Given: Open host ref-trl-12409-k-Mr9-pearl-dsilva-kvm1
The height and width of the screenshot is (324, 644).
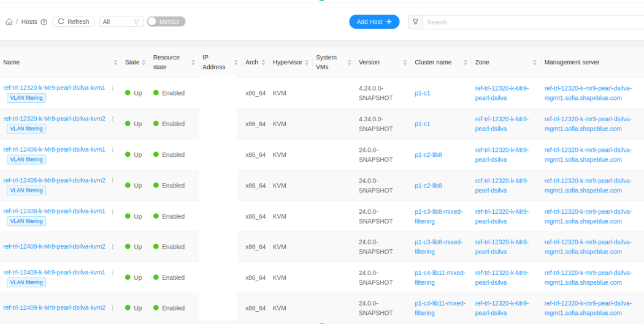Looking at the screenshot, I should (54, 273).
